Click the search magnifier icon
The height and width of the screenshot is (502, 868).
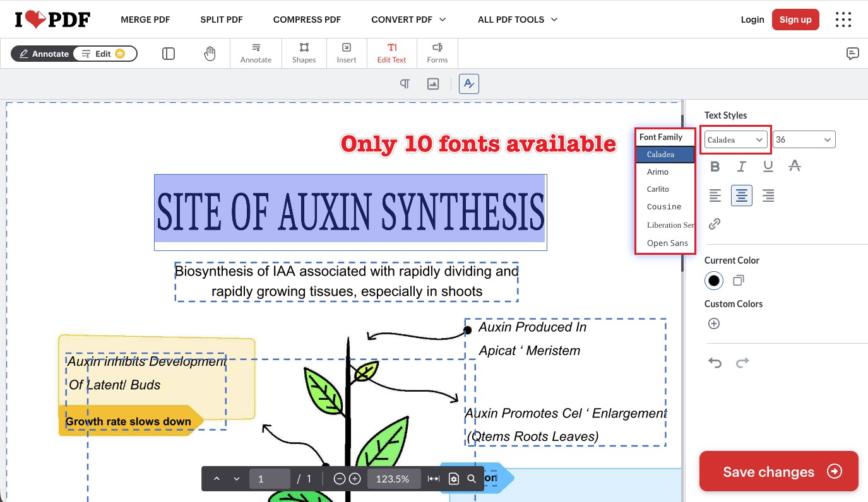pyautogui.click(x=472, y=479)
